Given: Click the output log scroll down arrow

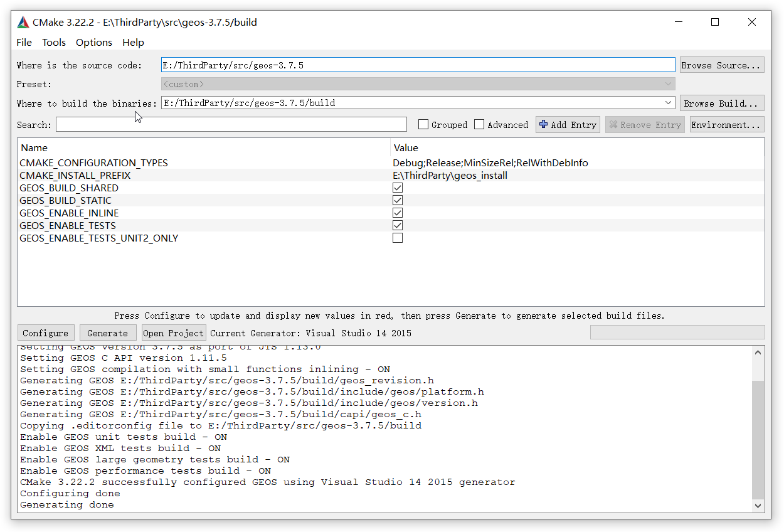Looking at the screenshot, I should (x=758, y=505).
